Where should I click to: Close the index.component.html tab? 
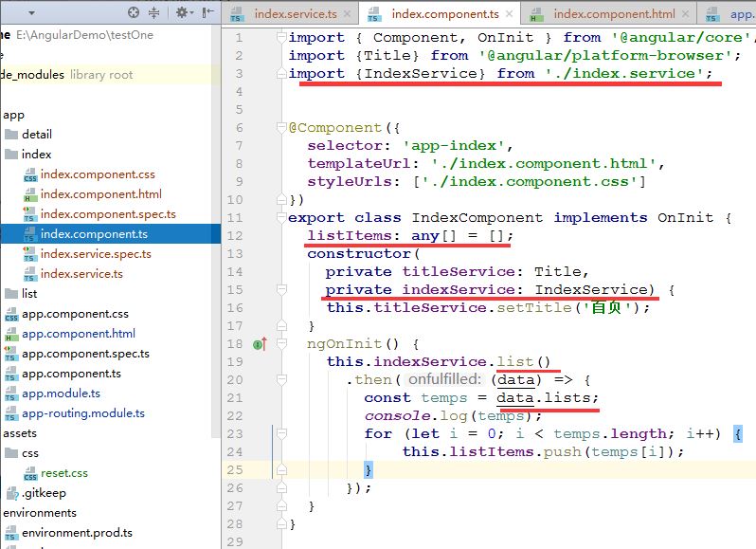[685, 14]
